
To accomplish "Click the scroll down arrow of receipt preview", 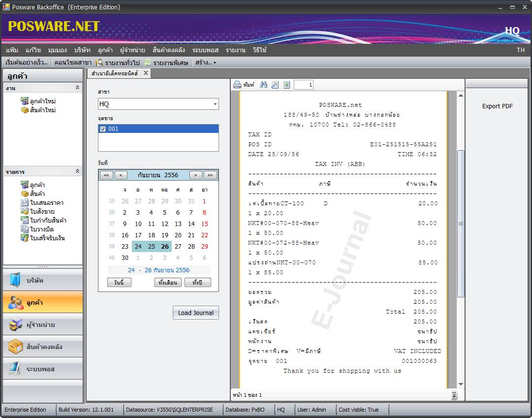I will [x=461, y=385].
